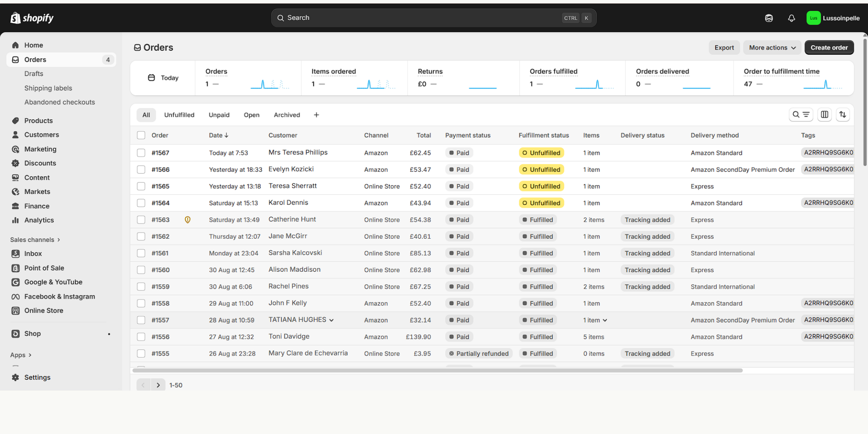Screen dimensions: 868x434
Task: Expand the Sales channels section
Action: 35,240
